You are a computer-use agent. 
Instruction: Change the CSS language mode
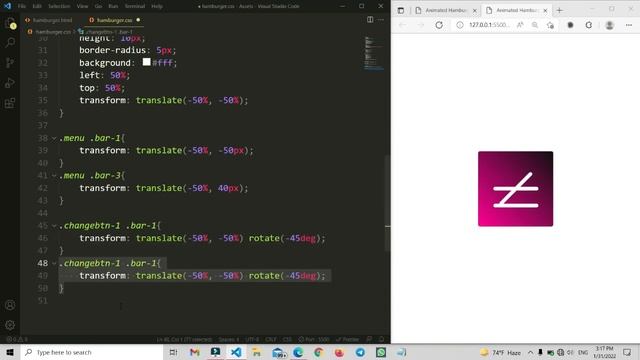(287, 339)
